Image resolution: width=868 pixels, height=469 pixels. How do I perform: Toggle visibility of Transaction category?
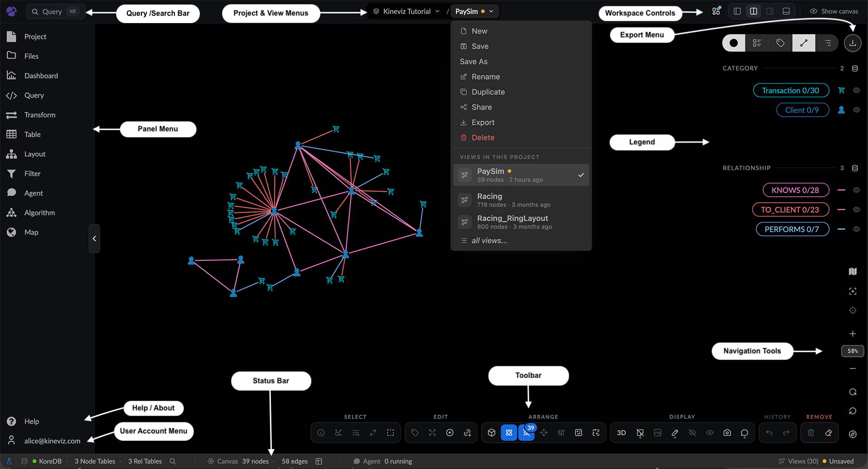point(856,90)
